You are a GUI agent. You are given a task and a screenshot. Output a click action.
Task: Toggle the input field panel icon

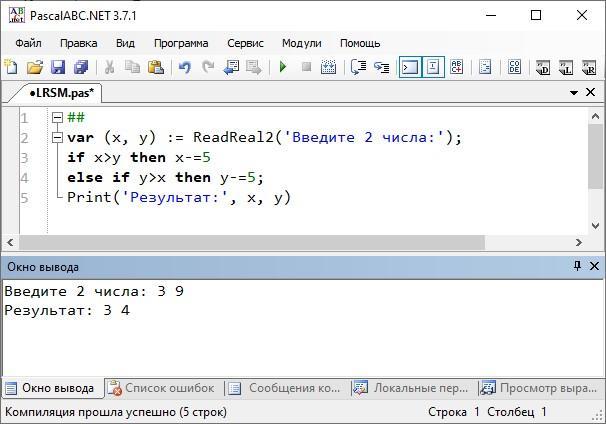pyautogui.click(x=433, y=67)
